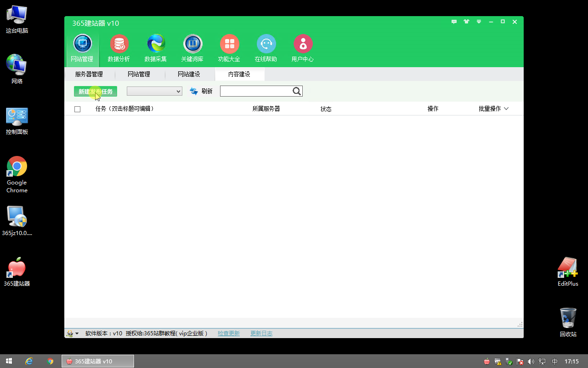Open Chrome from taskbar

coord(51,361)
